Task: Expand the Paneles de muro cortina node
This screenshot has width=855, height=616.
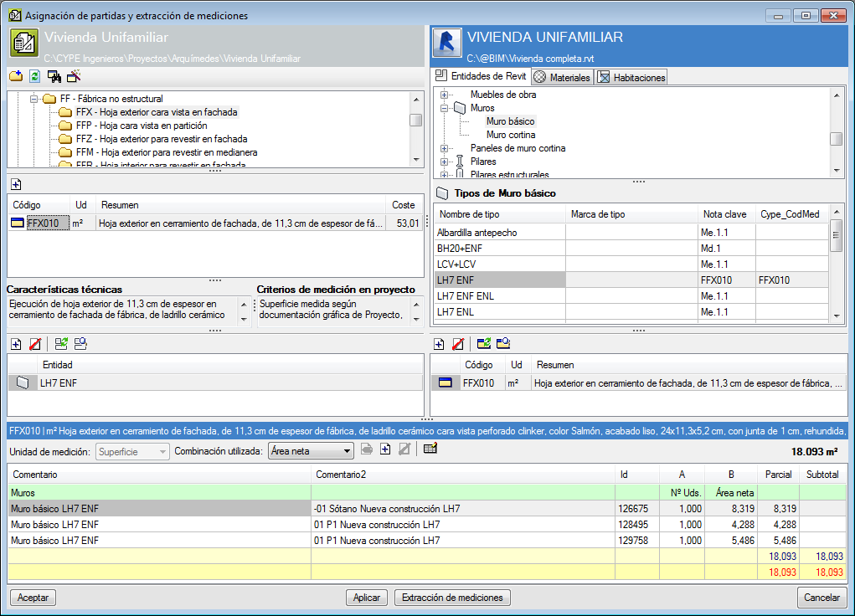Action: click(445, 148)
